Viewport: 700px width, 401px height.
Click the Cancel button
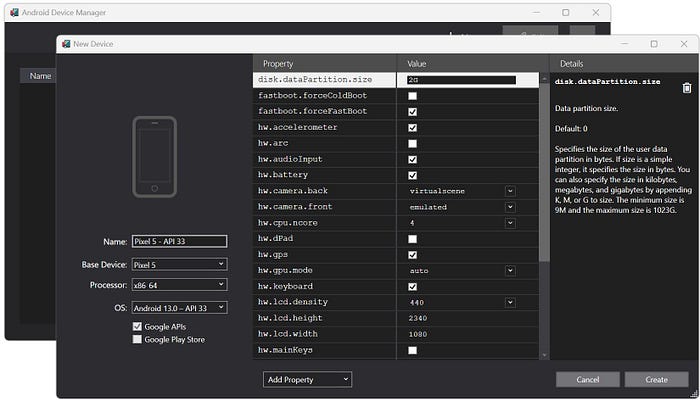click(588, 380)
